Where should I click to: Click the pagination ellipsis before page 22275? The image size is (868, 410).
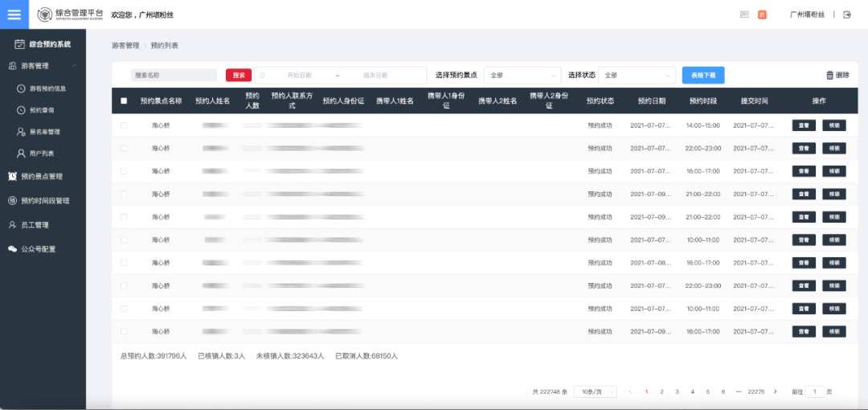pyautogui.click(x=739, y=392)
